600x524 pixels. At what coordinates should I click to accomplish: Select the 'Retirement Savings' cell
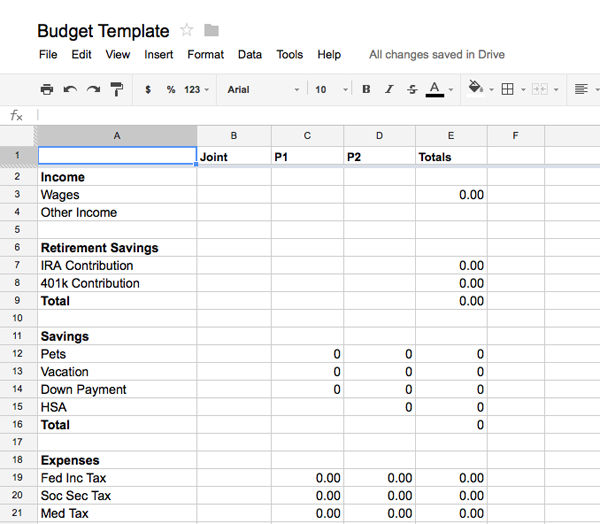117,248
